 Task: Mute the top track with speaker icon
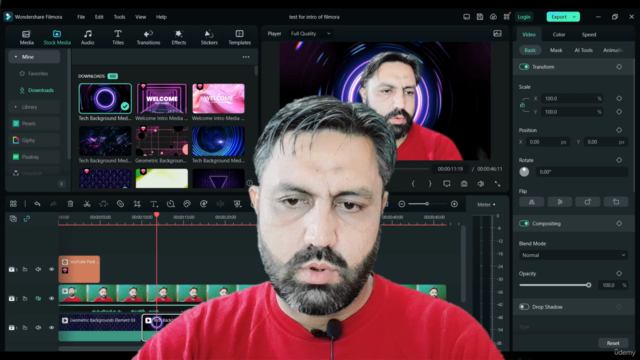[38, 269]
